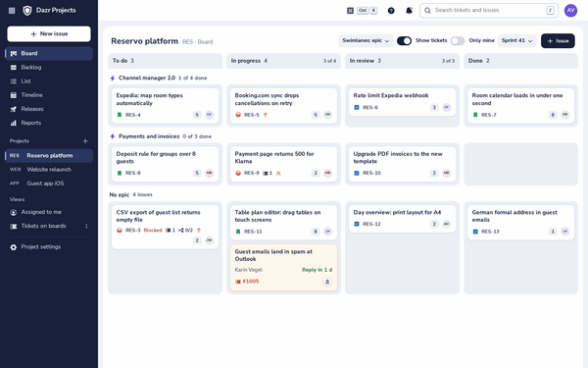Click the priority arrow on RES-5
Image resolution: width=588 pixels, height=368 pixels.
pyautogui.click(x=266, y=115)
